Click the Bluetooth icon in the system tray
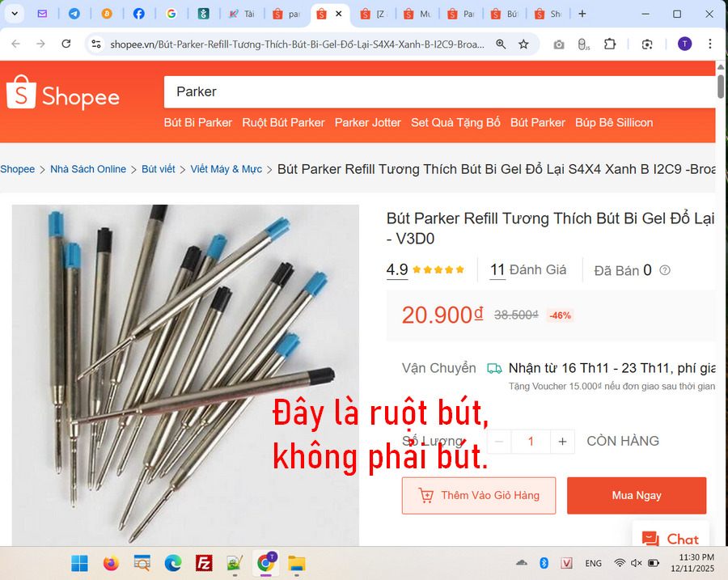The height and width of the screenshot is (580, 728). coord(543,563)
